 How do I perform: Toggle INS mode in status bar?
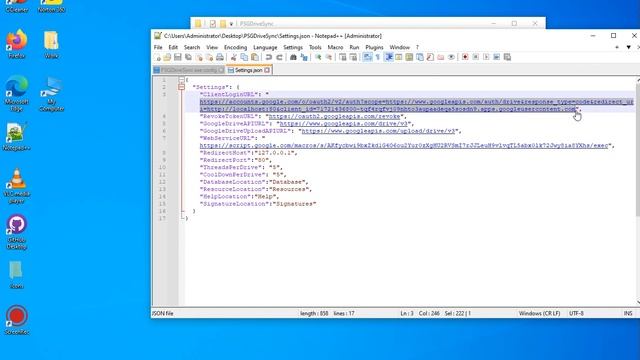point(628,313)
